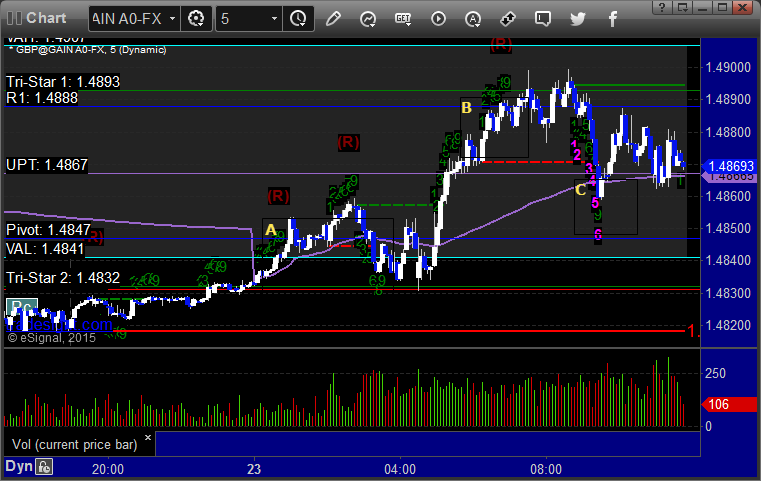Click the GBP@GAIN A0-FX, 5 (Dynamic) title
The image size is (761, 481).
pyautogui.click(x=88, y=50)
